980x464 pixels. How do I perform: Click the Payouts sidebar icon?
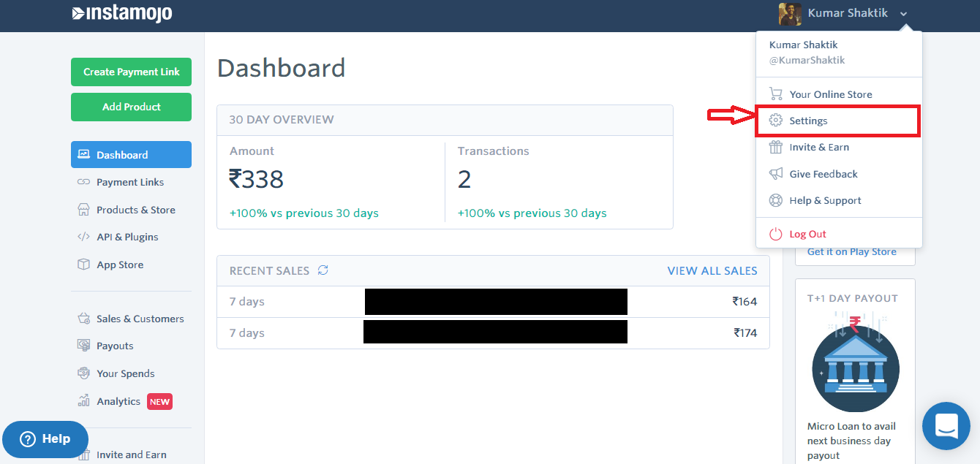pyautogui.click(x=83, y=346)
